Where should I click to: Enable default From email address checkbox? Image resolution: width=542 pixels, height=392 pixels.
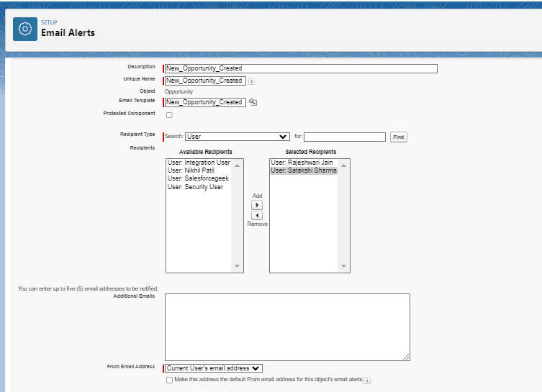click(169, 380)
